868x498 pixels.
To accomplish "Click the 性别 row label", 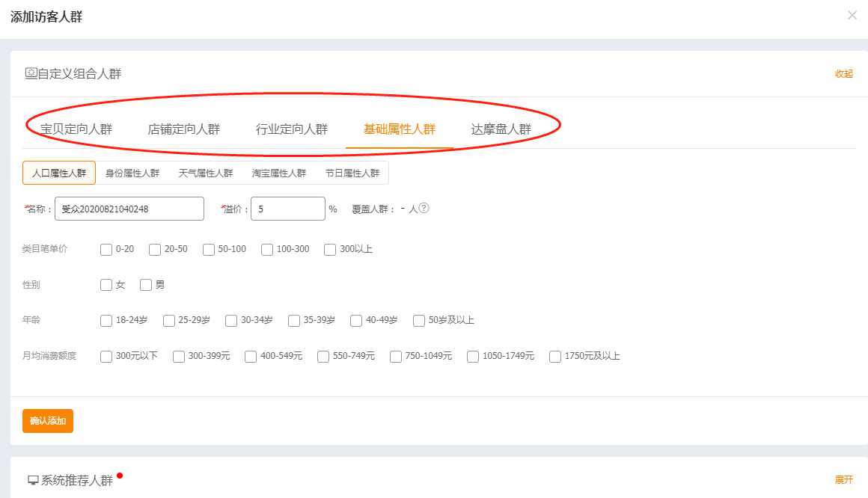I will [x=31, y=284].
